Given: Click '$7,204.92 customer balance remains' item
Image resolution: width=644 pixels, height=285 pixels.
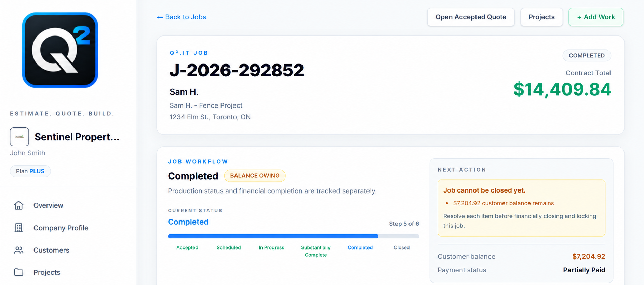Looking at the screenshot, I should 504,203.
